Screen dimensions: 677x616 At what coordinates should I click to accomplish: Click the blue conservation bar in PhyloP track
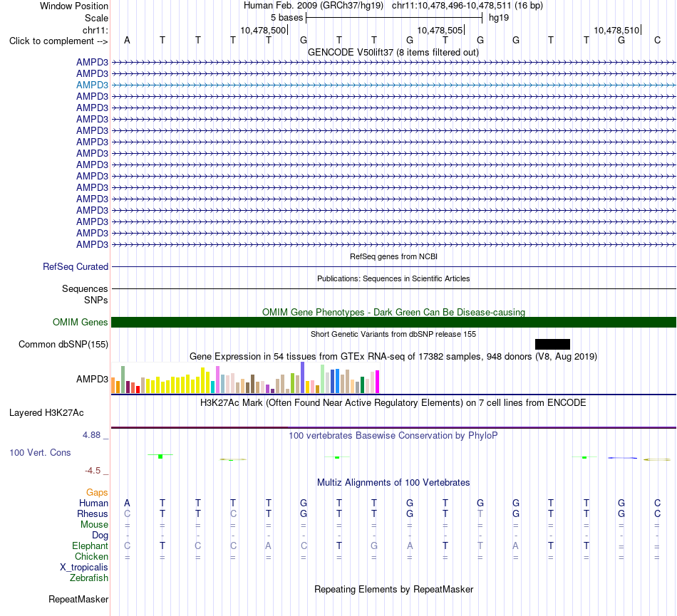coord(622,458)
